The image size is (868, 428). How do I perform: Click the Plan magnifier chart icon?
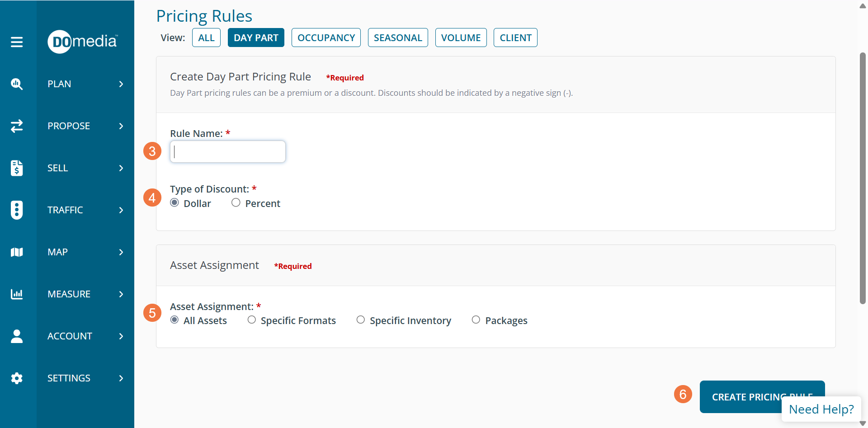click(17, 84)
